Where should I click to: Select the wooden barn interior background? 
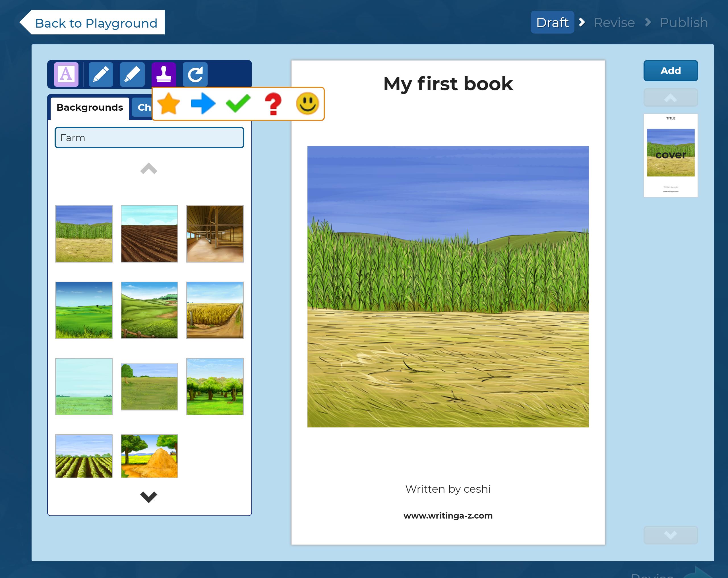215,234
